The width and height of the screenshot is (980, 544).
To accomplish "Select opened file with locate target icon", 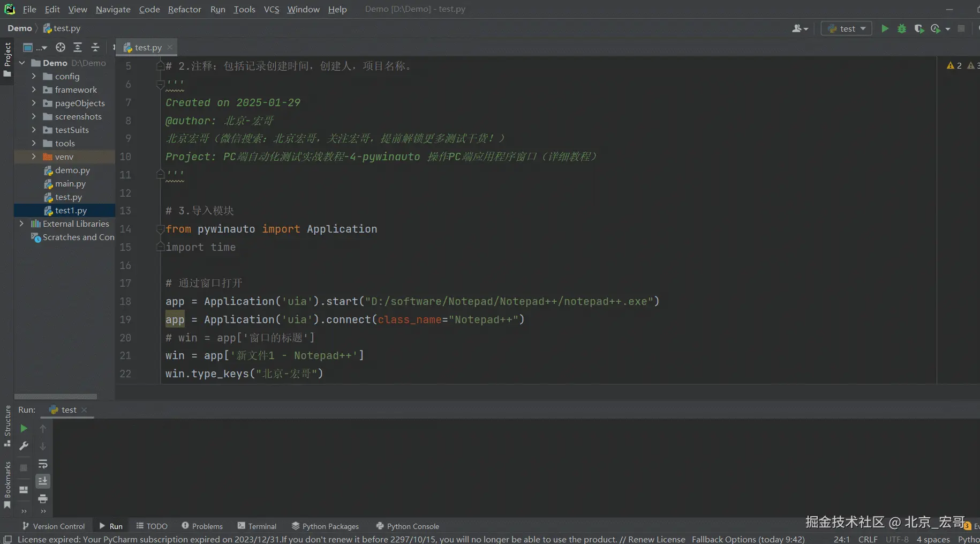I will point(61,47).
